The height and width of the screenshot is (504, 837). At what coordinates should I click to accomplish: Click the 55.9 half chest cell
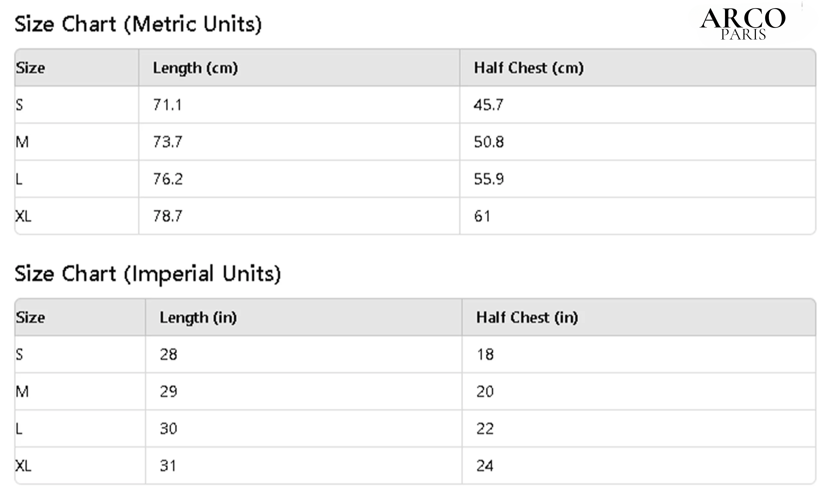click(489, 179)
